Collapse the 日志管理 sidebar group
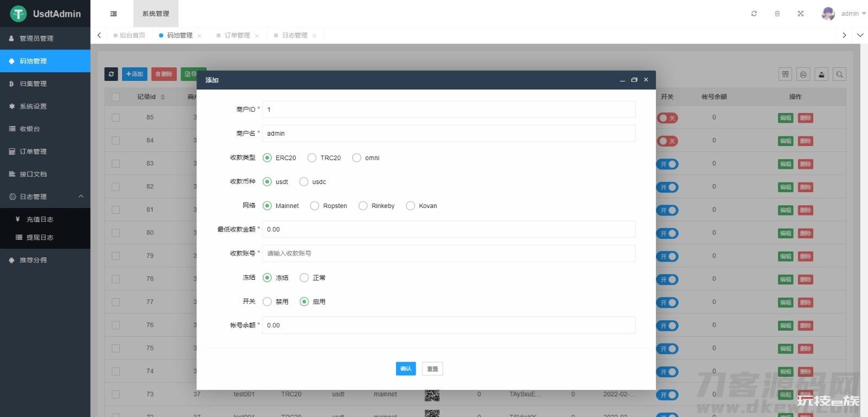Viewport: 868px width, 417px height. pyautogui.click(x=45, y=197)
